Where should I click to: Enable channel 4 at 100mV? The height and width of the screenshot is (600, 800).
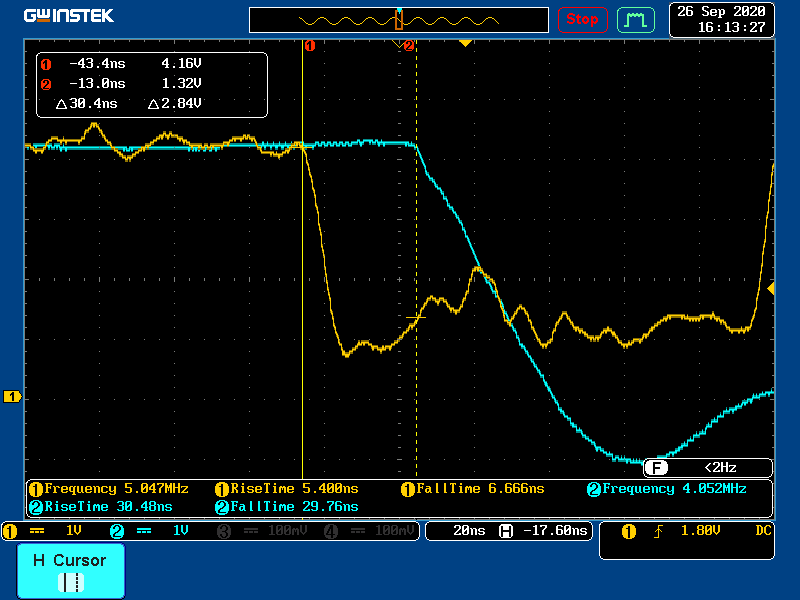364,531
